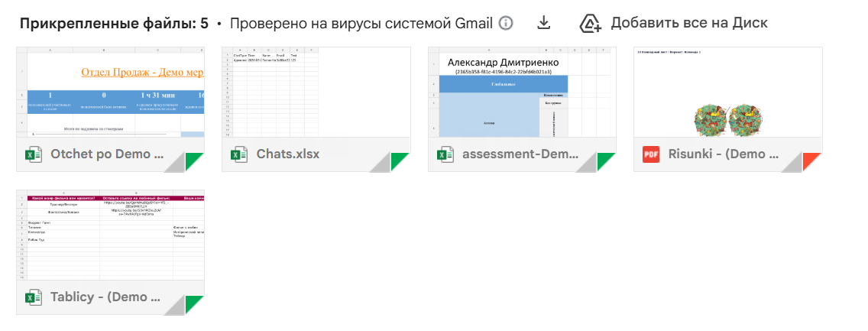Viewport: 868px width, 331px height.
Task: Click the red PDF icon beside Risunki
Action: click(651, 155)
